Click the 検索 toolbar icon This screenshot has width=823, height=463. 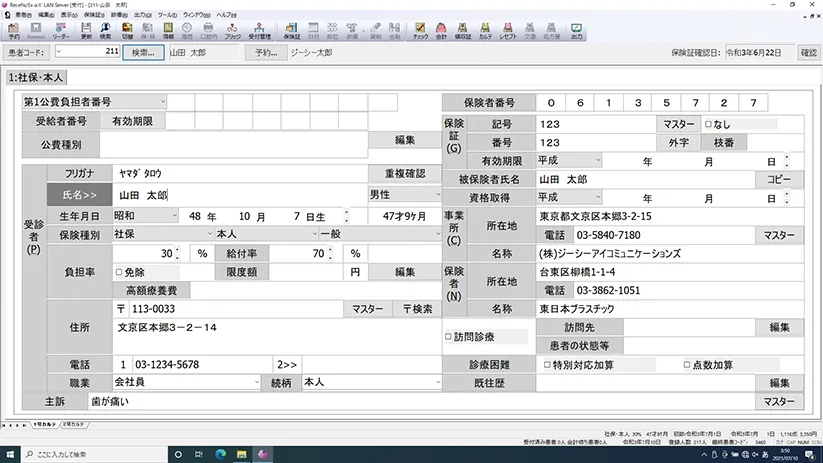(106, 30)
